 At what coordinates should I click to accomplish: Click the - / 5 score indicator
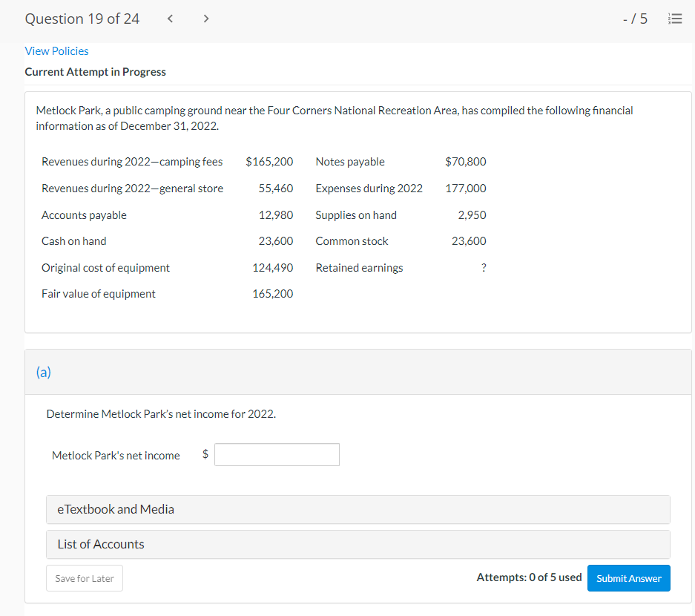click(x=635, y=19)
